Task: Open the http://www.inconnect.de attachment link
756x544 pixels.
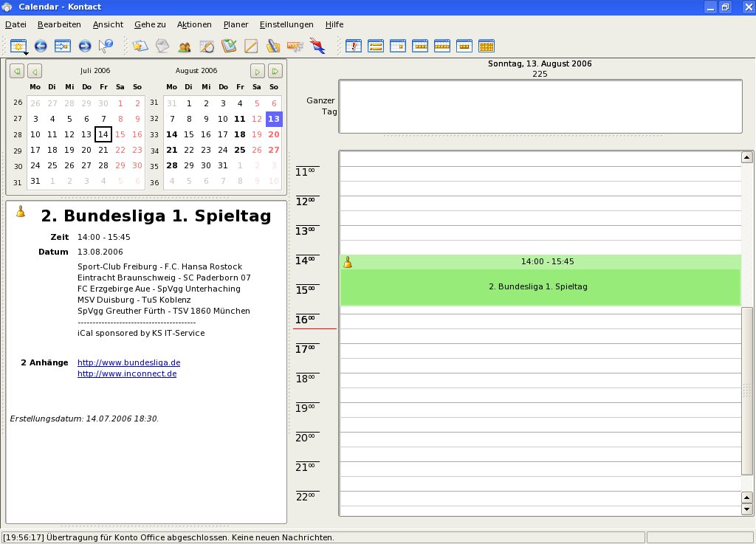Action: (127, 373)
